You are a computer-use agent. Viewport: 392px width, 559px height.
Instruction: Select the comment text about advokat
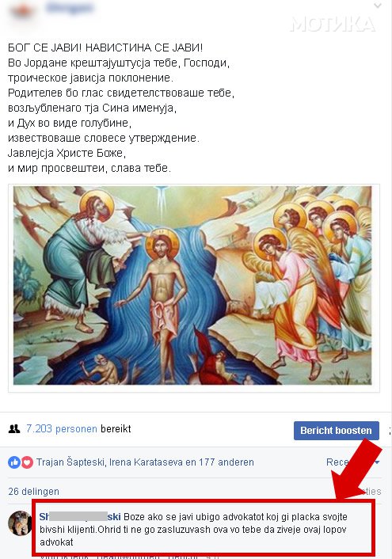(x=193, y=530)
